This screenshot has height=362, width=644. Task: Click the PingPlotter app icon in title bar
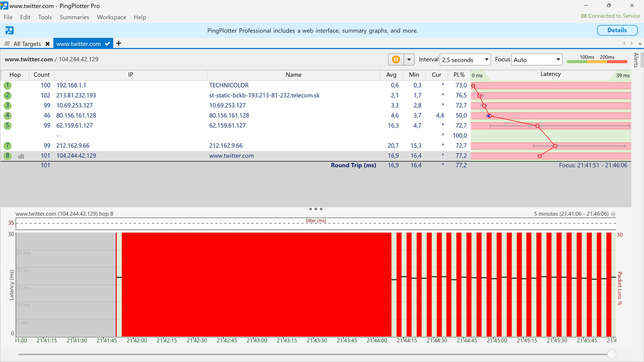pos(5,6)
